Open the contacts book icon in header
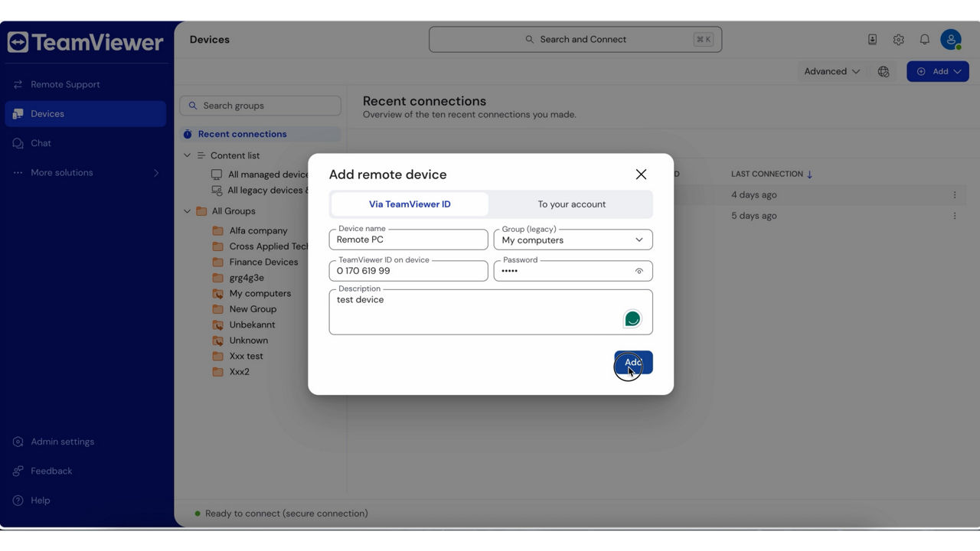Image resolution: width=980 pixels, height=551 pixels. click(872, 40)
